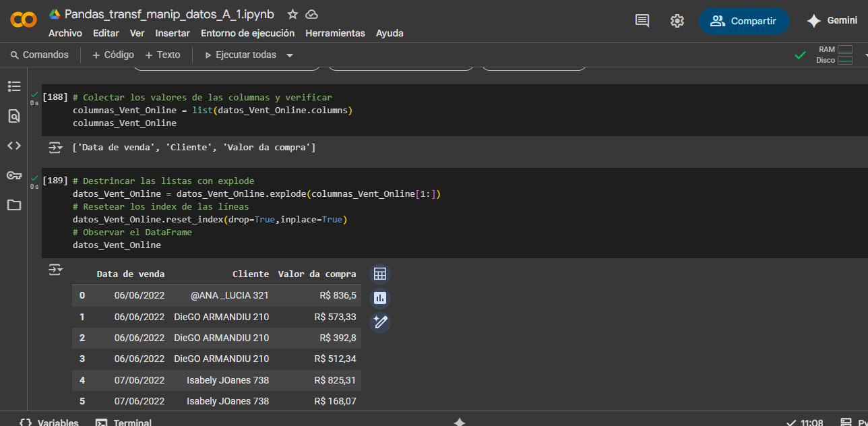Open the Editar menu
Image resolution: width=868 pixels, height=426 pixels.
[x=106, y=33]
